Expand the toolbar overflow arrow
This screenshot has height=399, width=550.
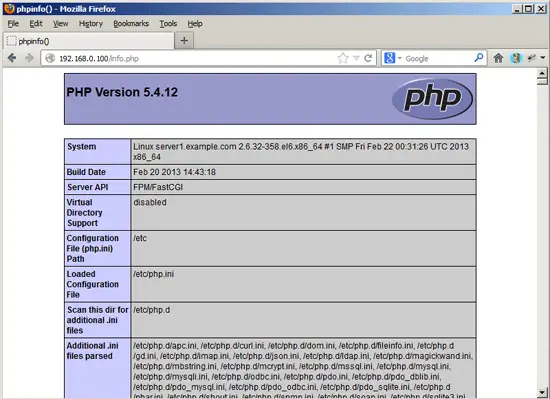pos(543,58)
